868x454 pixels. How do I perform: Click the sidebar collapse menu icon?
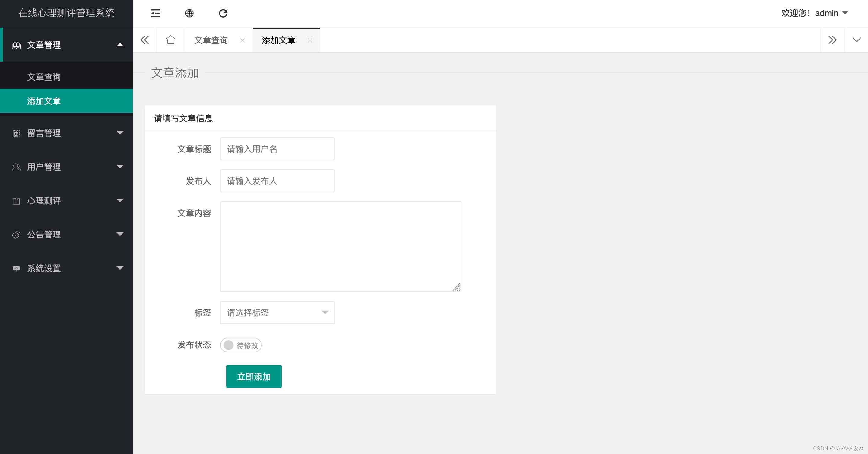point(155,13)
